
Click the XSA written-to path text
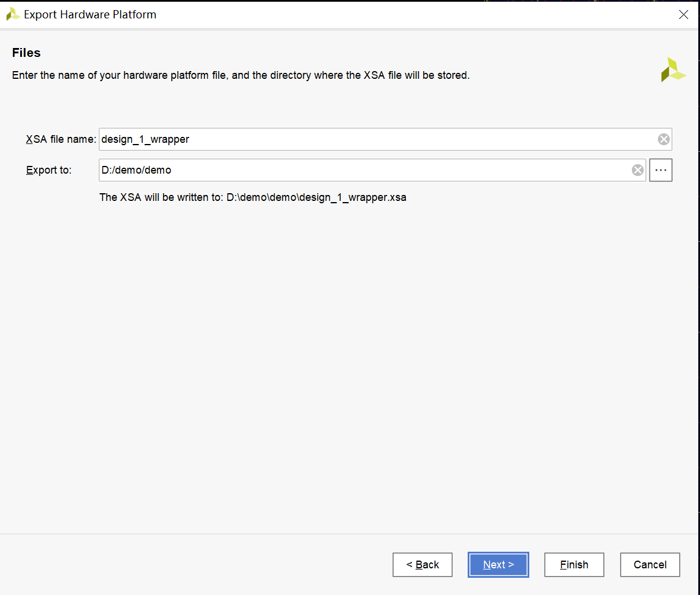tap(252, 197)
